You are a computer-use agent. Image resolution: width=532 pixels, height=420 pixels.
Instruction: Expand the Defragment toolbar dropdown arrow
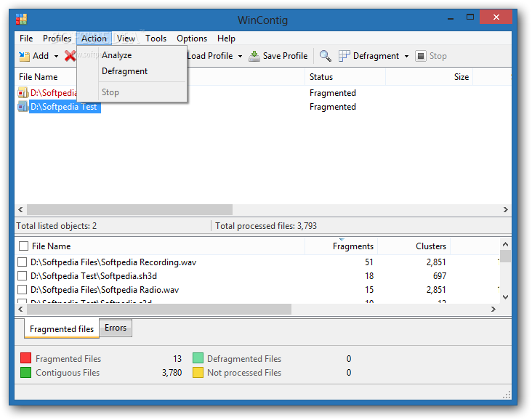(406, 57)
